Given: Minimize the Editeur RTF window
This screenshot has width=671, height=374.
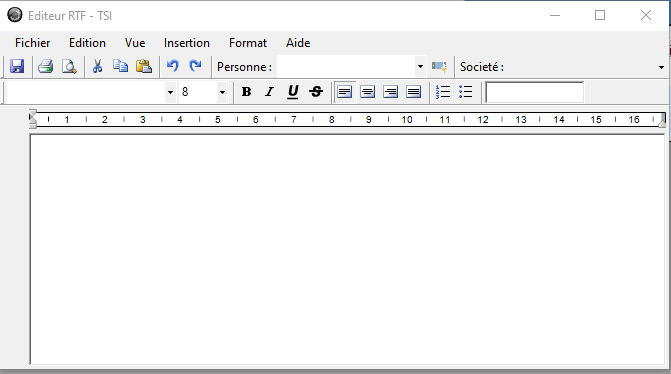Looking at the screenshot, I should pyautogui.click(x=555, y=15).
